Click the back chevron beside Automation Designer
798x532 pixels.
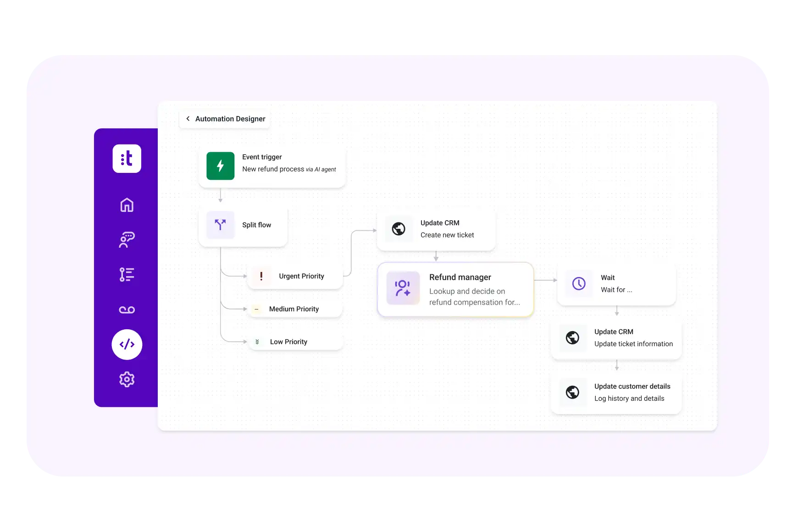188,118
